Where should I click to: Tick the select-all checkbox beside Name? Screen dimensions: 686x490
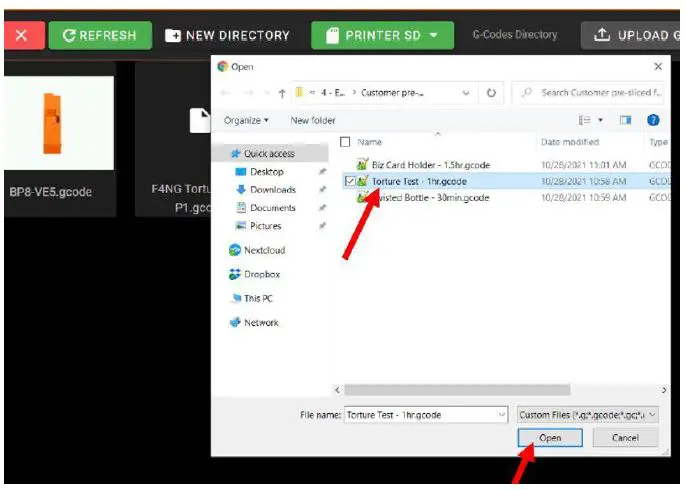click(345, 142)
